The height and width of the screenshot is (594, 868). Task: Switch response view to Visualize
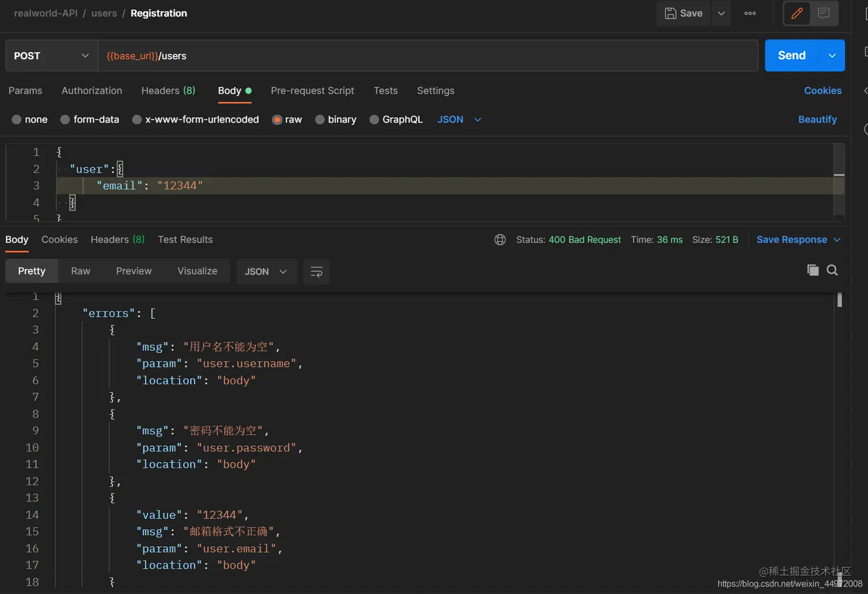tap(197, 271)
